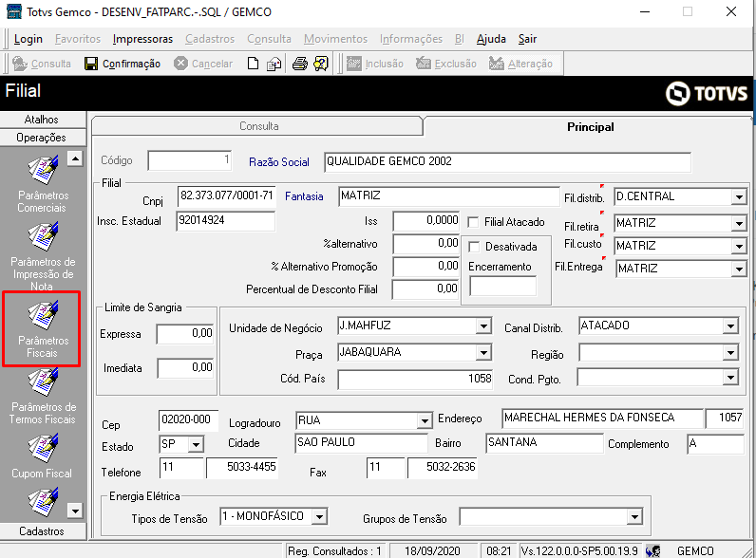Click the document copy toolbar icon

pyautogui.click(x=274, y=64)
